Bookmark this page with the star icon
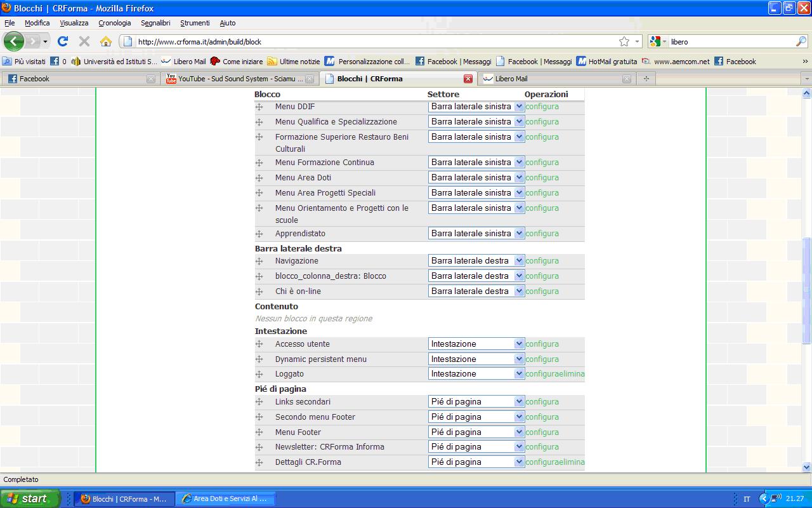Viewport: 812px width, 508px height. pyautogui.click(x=624, y=41)
